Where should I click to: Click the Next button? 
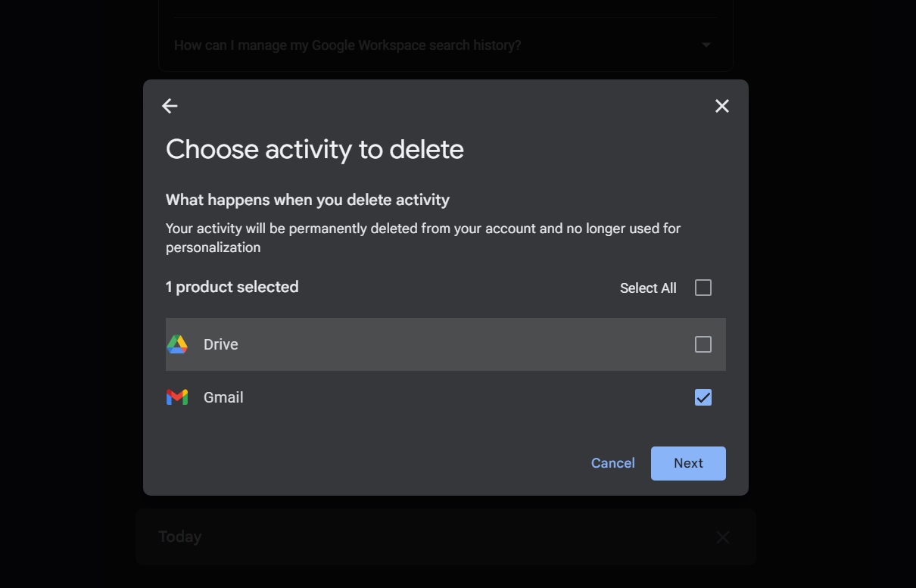[688, 463]
